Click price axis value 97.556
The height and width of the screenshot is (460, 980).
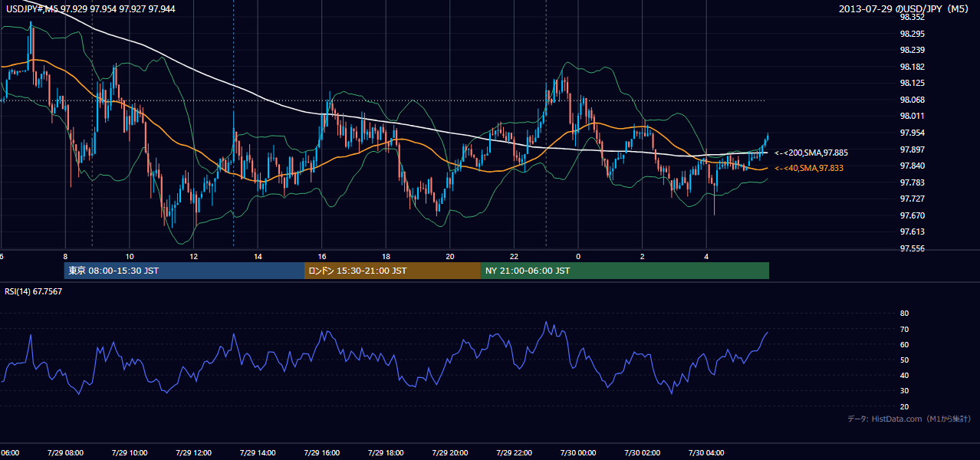(913, 248)
